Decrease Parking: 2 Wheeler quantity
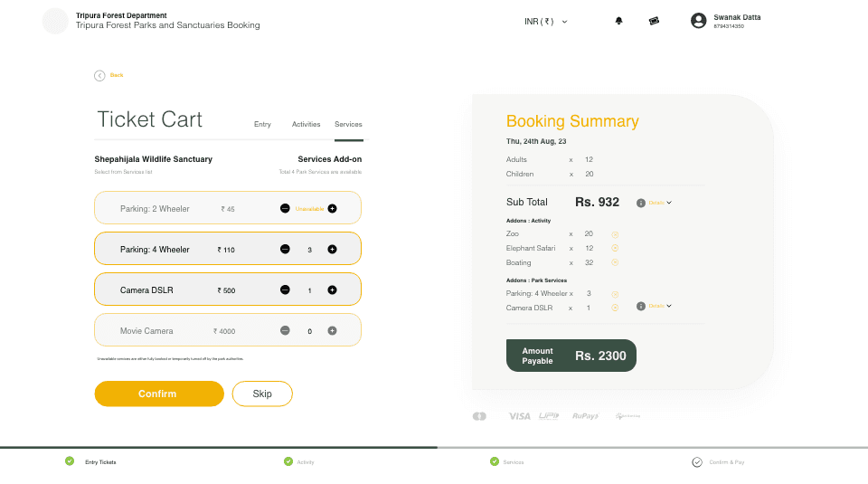 pyautogui.click(x=285, y=208)
